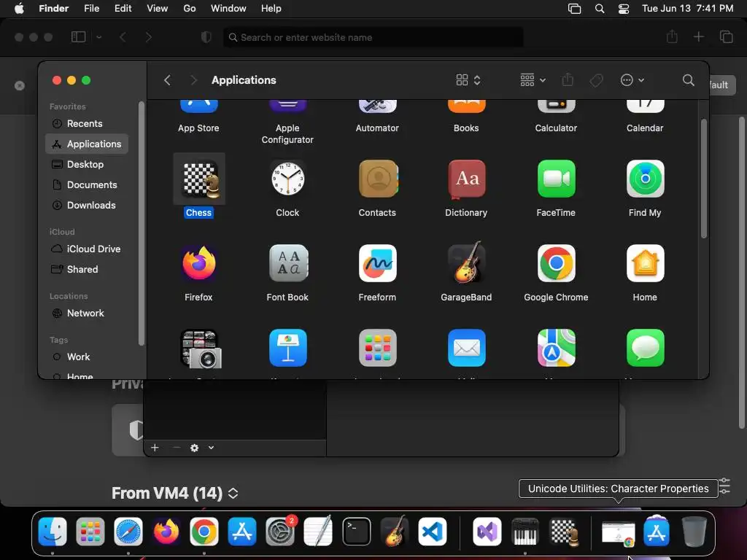Open the Go menu
The image size is (747, 560).
pyautogui.click(x=190, y=9)
